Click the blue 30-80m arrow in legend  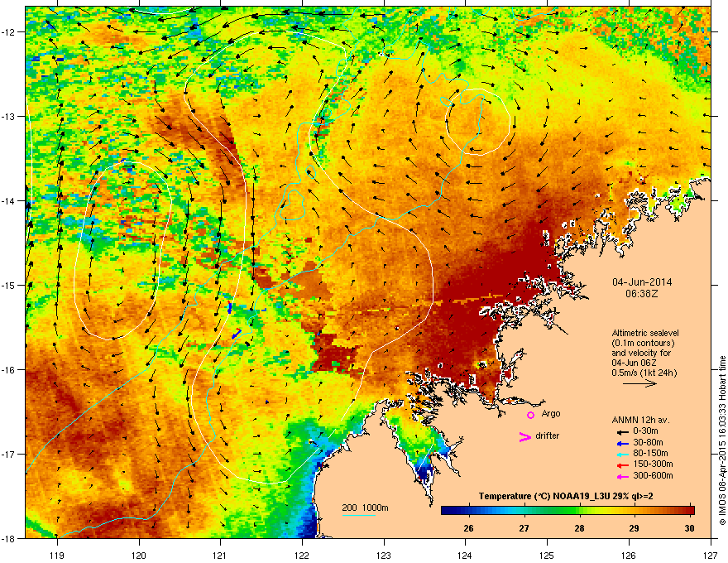tap(623, 444)
